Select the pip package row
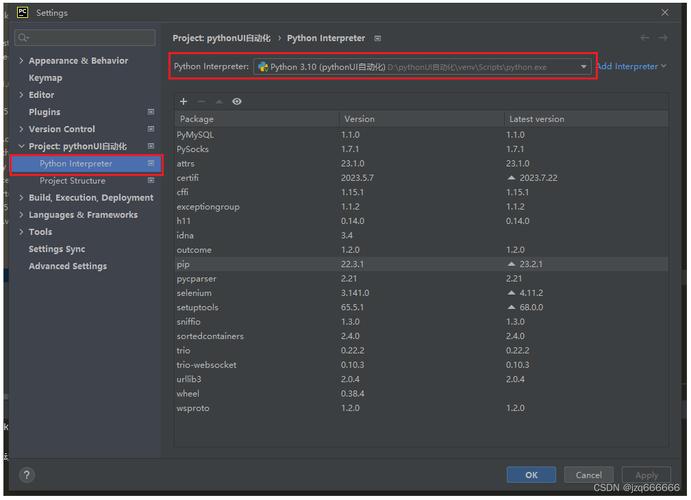The image size is (691, 500). 421,264
